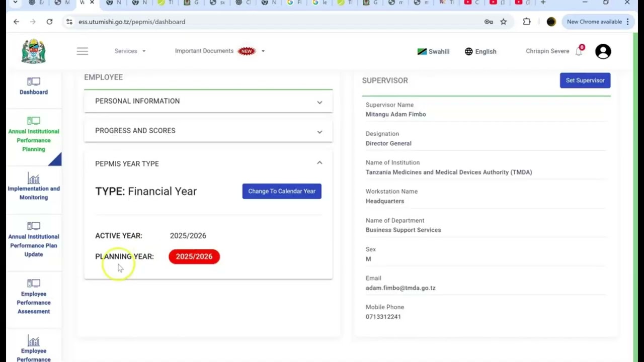Open the Chrome three-dot menu
This screenshot has width=644, height=362.
tap(627, 22)
